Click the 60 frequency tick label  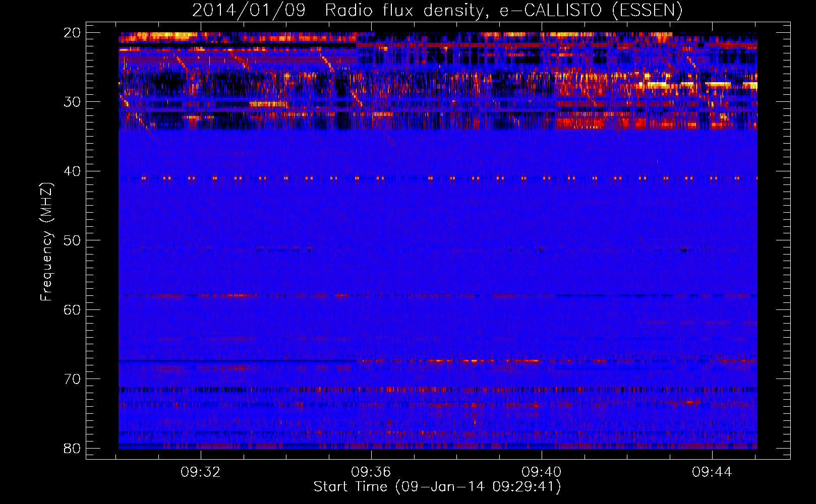[x=72, y=309]
